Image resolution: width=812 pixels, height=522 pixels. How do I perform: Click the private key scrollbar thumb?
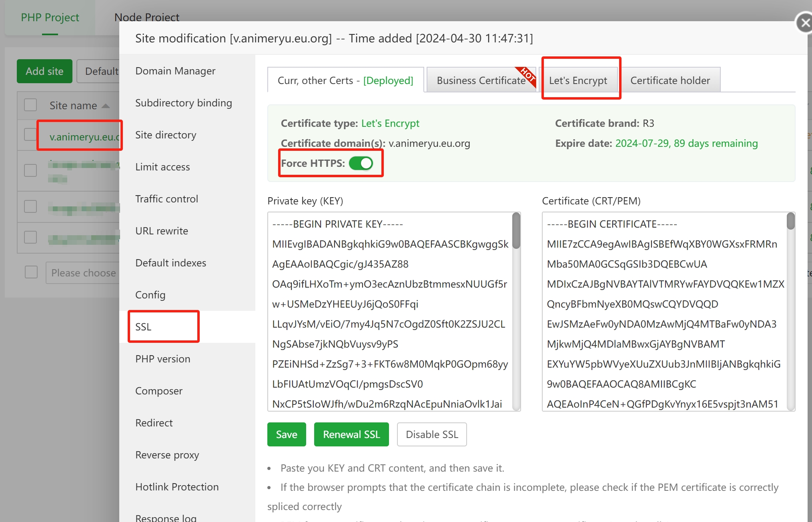[516, 231]
